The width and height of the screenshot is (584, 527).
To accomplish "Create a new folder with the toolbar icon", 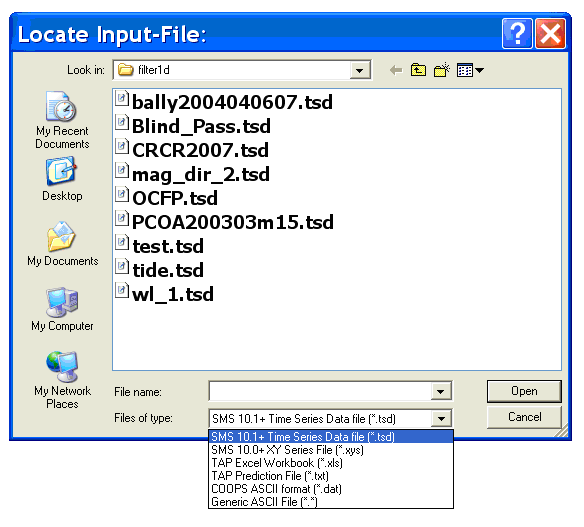I will point(441,70).
